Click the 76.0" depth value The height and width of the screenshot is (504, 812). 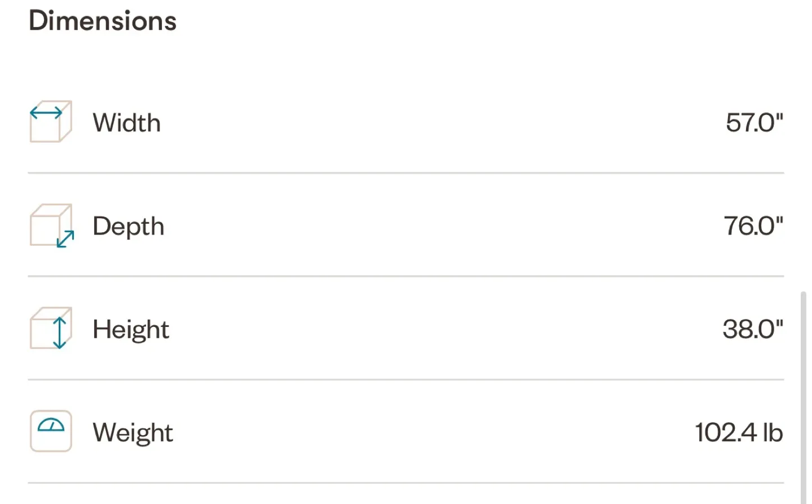754,226
